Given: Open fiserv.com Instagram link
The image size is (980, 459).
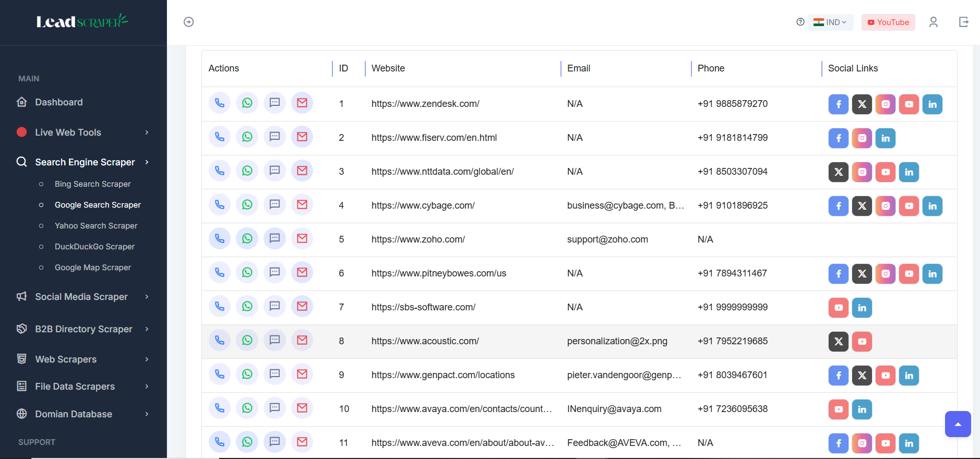Looking at the screenshot, I should (x=862, y=138).
